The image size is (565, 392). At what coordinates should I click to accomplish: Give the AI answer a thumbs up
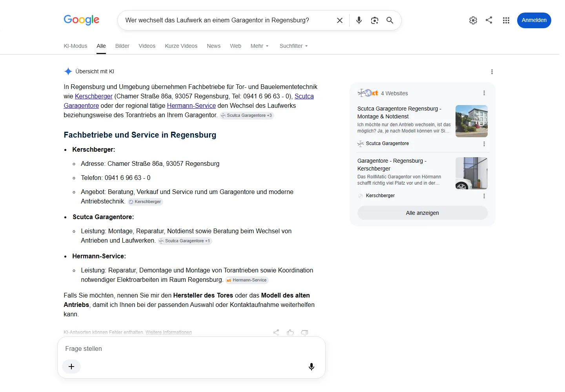290,332
